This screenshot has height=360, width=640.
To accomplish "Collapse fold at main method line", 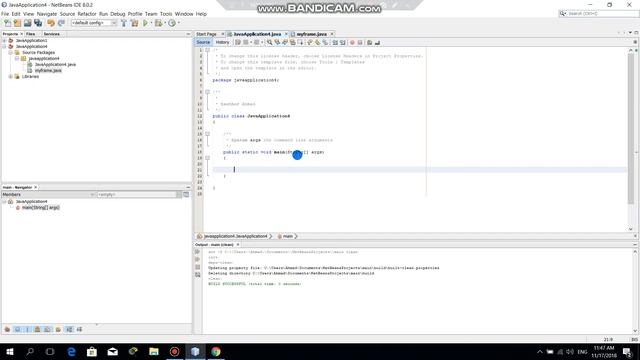I will [207, 158].
